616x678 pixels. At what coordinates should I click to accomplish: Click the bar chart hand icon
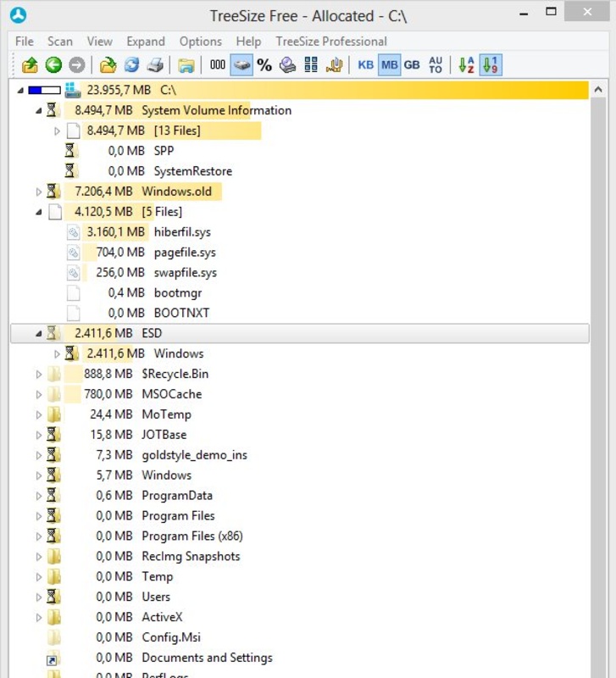click(x=334, y=65)
